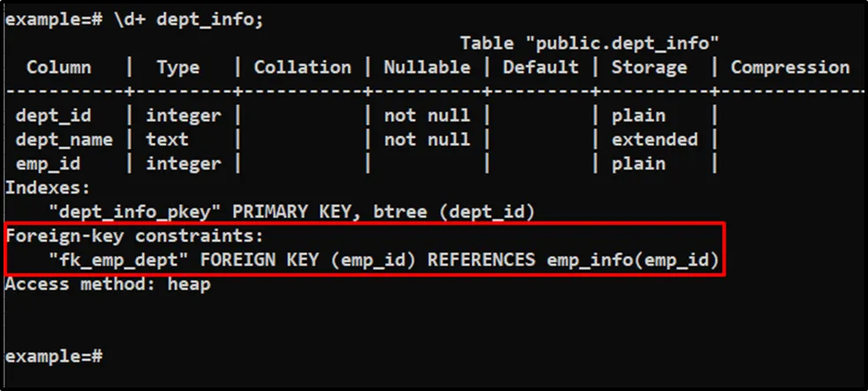Click the Foreign-key constraints: heading
The width and height of the screenshot is (868, 391).
click(x=136, y=237)
